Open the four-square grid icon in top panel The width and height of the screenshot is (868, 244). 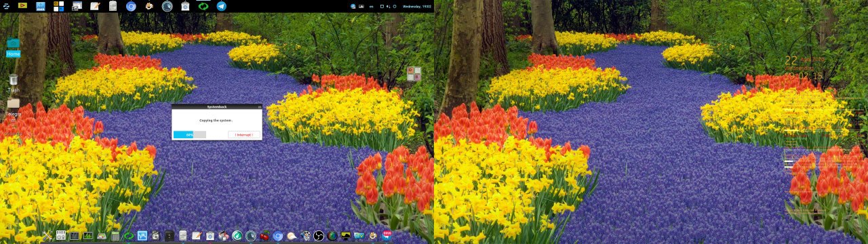pyautogui.click(x=58, y=6)
